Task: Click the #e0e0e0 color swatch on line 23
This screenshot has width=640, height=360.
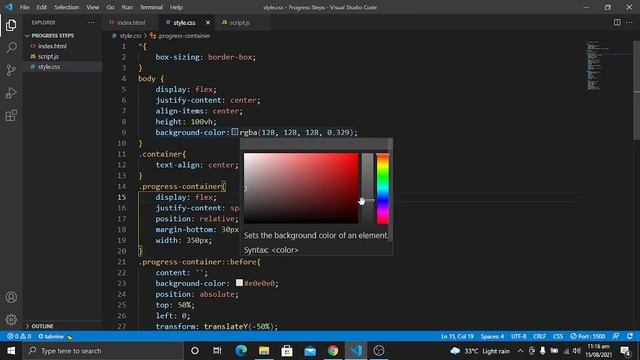Action: [239, 282]
